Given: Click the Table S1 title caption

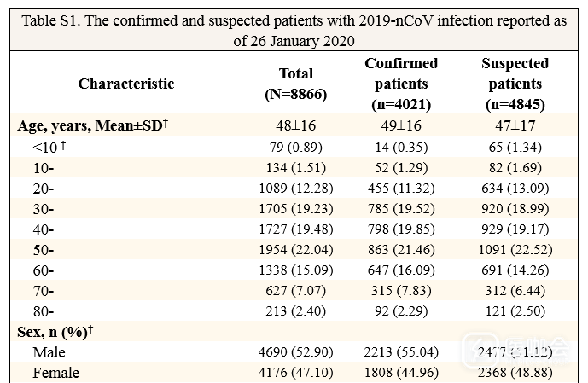Looking at the screenshot, I should coord(293,30).
